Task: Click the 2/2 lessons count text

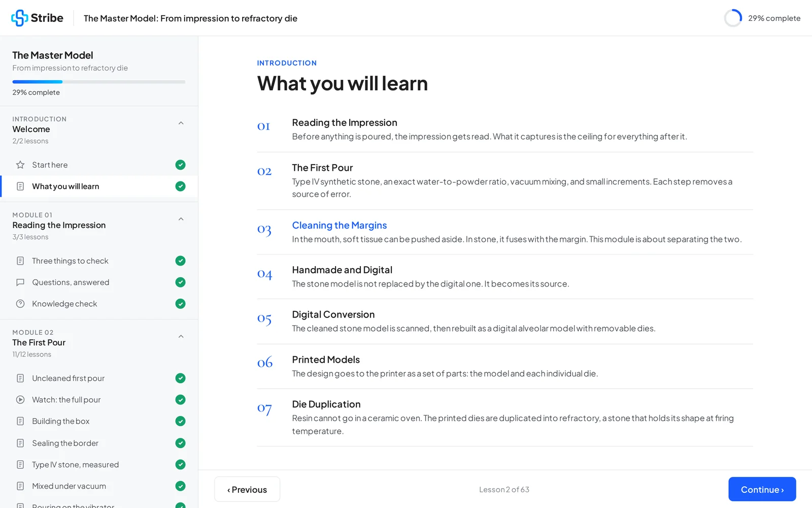Action: (x=30, y=141)
